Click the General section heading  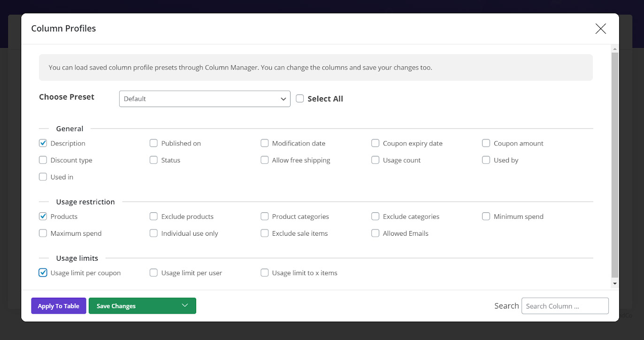pyautogui.click(x=69, y=129)
